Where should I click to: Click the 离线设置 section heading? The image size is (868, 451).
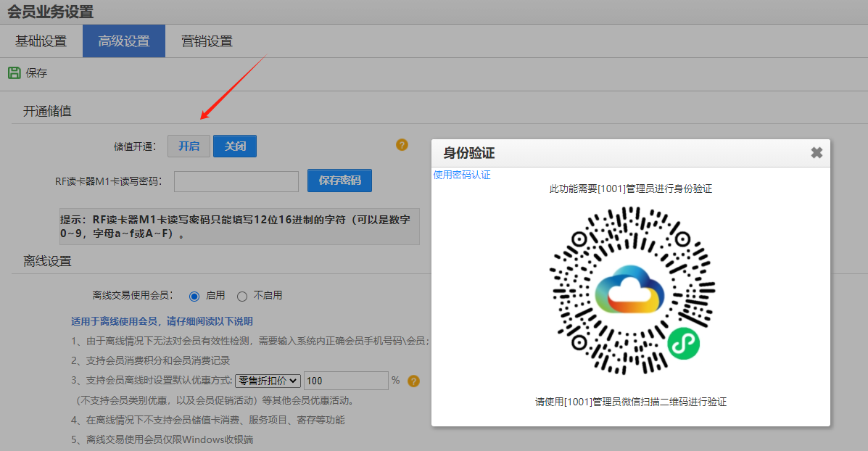47,261
